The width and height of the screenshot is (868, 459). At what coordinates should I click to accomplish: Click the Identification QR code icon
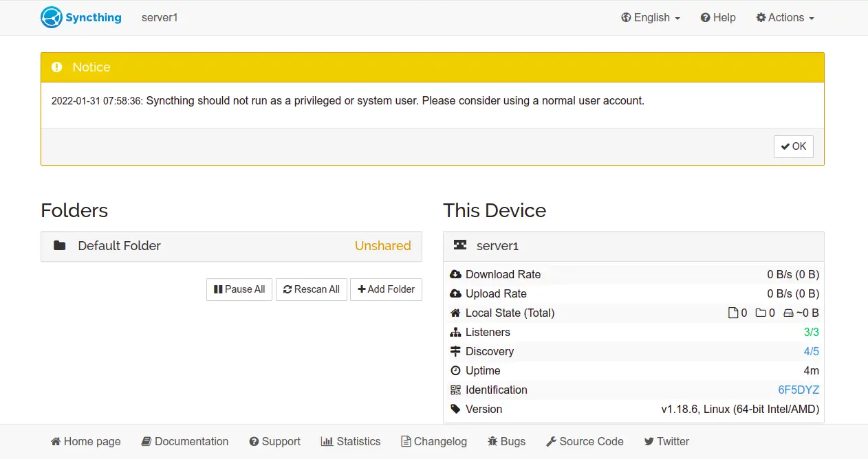point(455,390)
